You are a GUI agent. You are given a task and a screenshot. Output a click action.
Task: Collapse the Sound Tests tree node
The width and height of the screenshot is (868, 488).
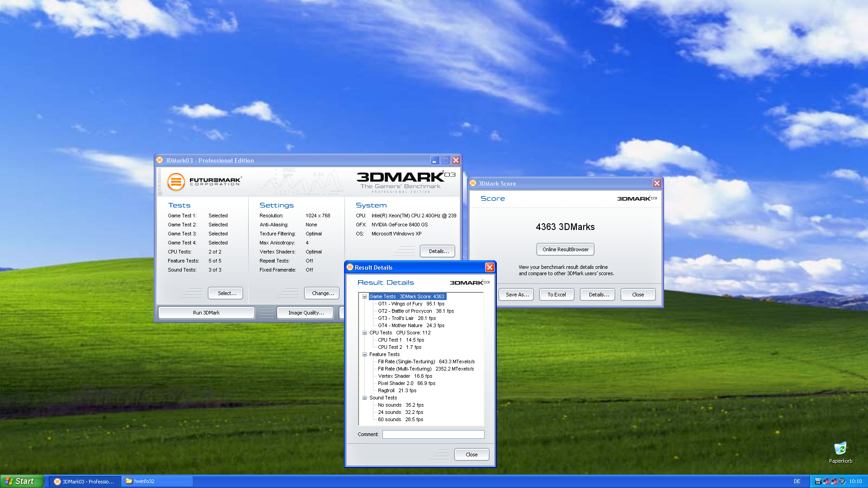click(x=364, y=398)
